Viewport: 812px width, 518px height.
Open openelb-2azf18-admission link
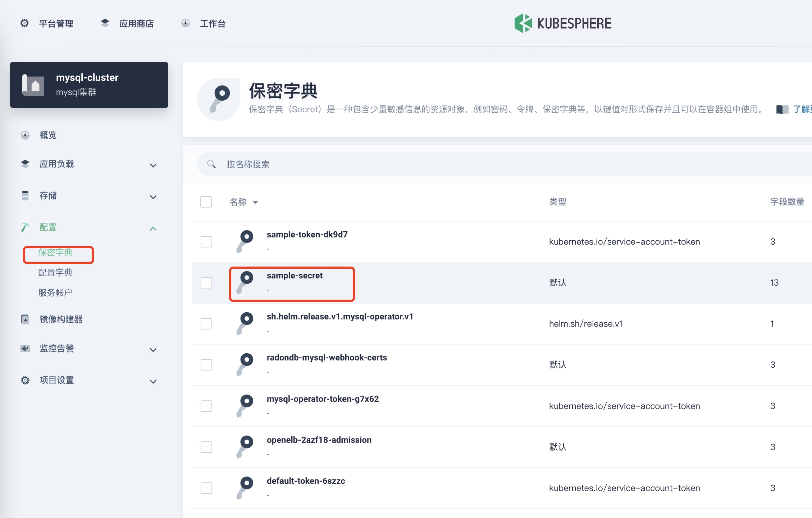tap(319, 440)
